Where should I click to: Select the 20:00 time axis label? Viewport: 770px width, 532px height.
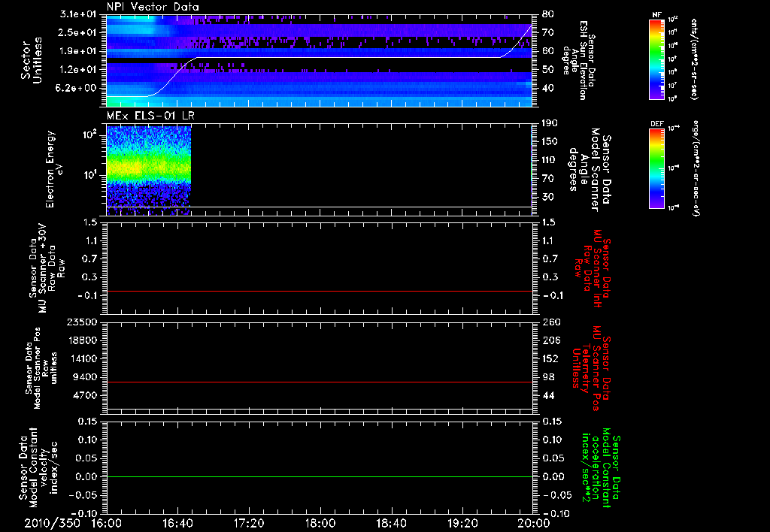pyautogui.click(x=532, y=523)
